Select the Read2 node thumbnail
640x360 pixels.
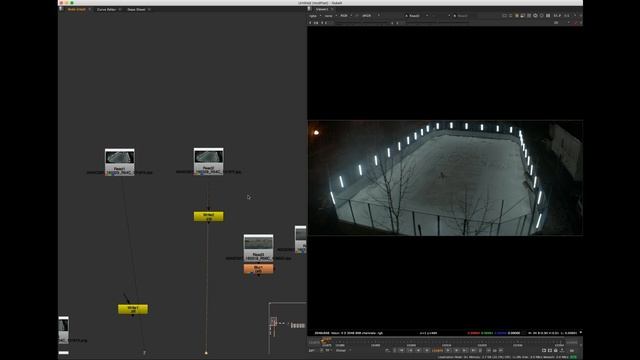[209, 156]
